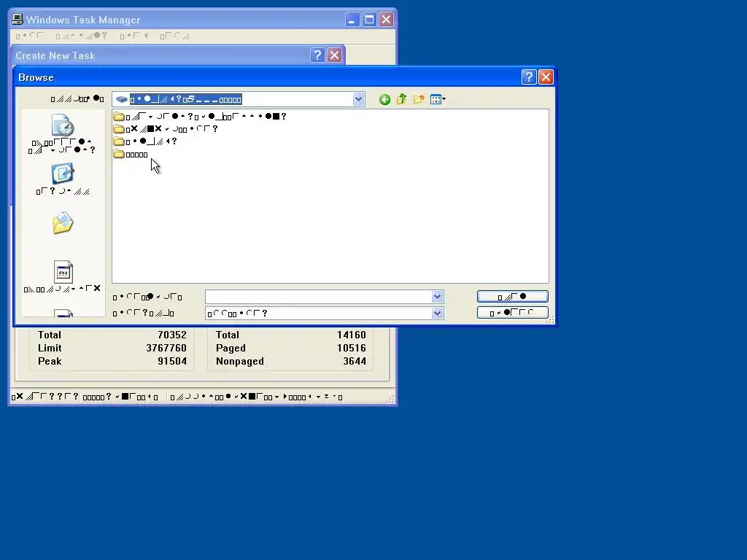Click the Create New Task title text

55,55
